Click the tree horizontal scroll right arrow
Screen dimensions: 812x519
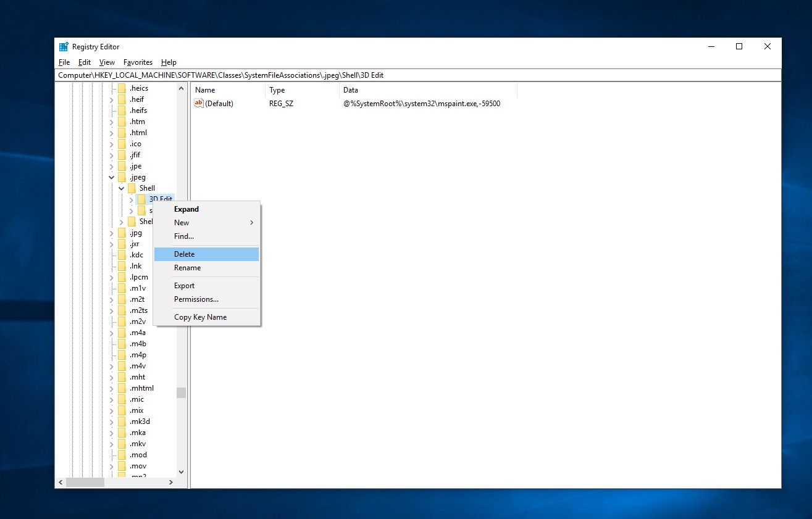pyautogui.click(x=171, y=483)
